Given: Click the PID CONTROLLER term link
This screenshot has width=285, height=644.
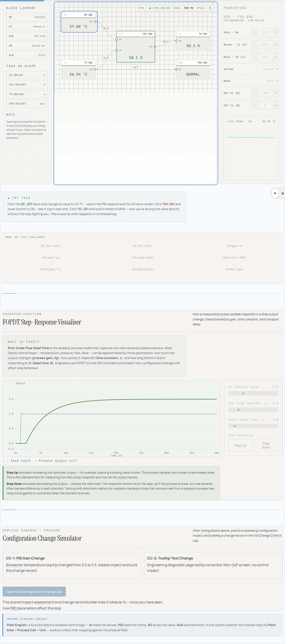Looking at the screenshot, I should (x=234, y=21).
